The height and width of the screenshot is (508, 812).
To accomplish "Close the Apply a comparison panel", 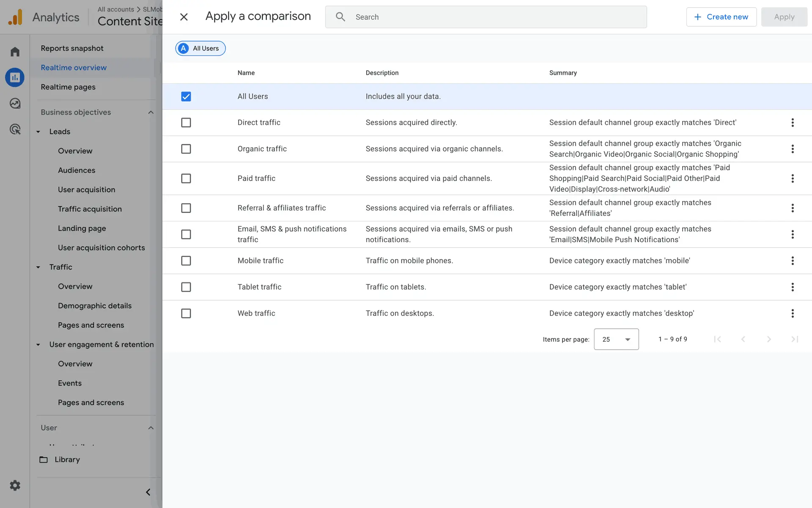I will pos(184,17).
